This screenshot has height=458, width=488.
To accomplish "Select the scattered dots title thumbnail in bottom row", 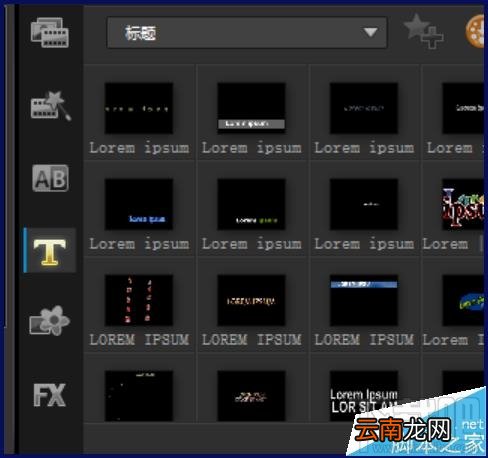I will tap(139, 396).
